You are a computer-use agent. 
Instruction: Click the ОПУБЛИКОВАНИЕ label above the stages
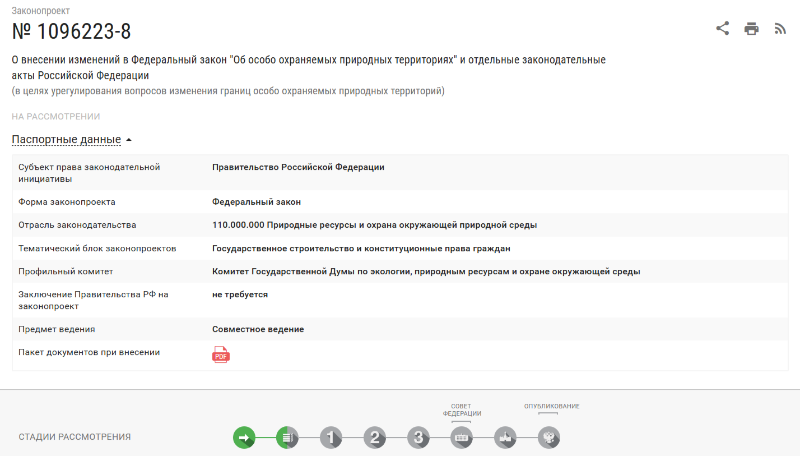coord(552,406)
